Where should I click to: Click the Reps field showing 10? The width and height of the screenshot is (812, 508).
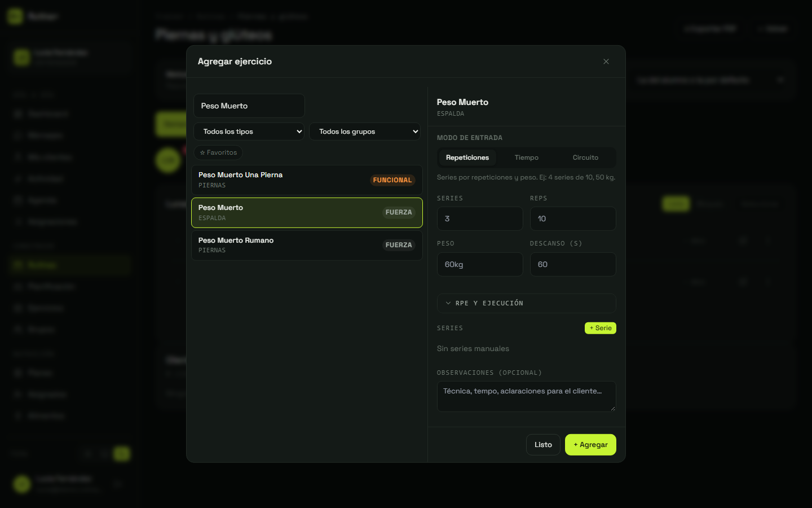573,218
